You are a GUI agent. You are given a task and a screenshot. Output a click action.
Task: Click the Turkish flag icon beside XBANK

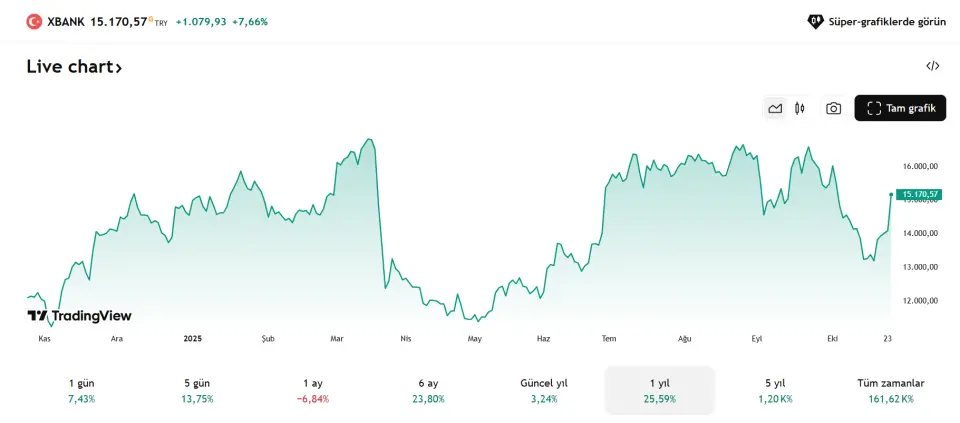tap(34, 21)
